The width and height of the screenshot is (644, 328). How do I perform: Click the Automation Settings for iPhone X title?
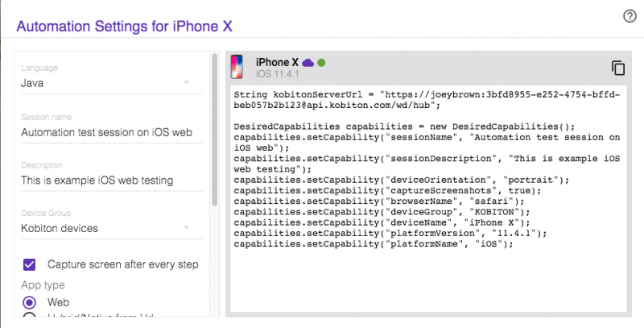point(125,26)
